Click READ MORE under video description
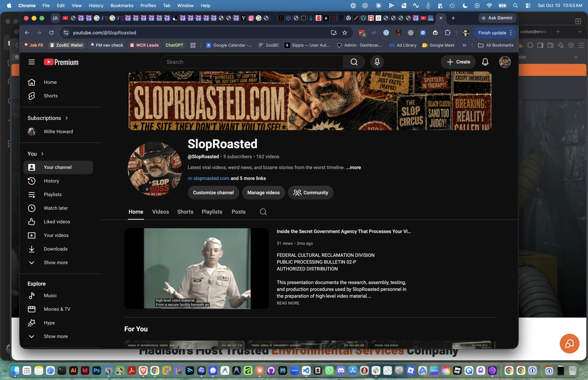Viewport: 588px width, 380px height. tap(288, 303)
